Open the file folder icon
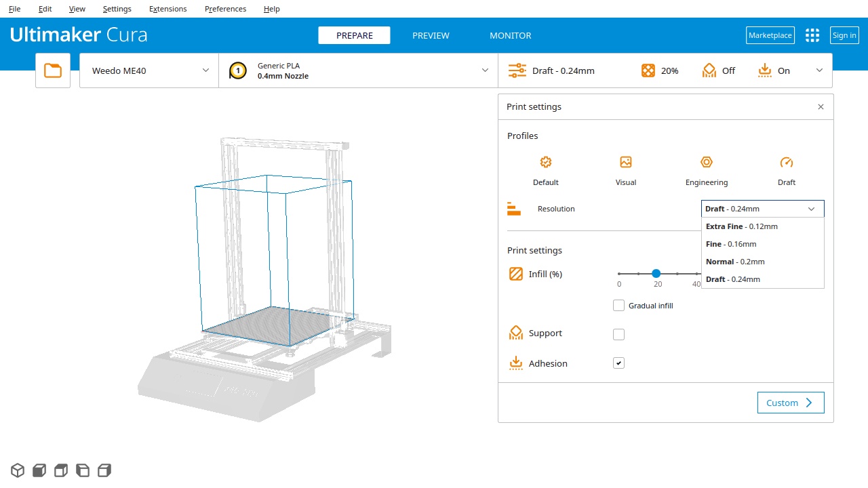 click(x=53, y=70)
